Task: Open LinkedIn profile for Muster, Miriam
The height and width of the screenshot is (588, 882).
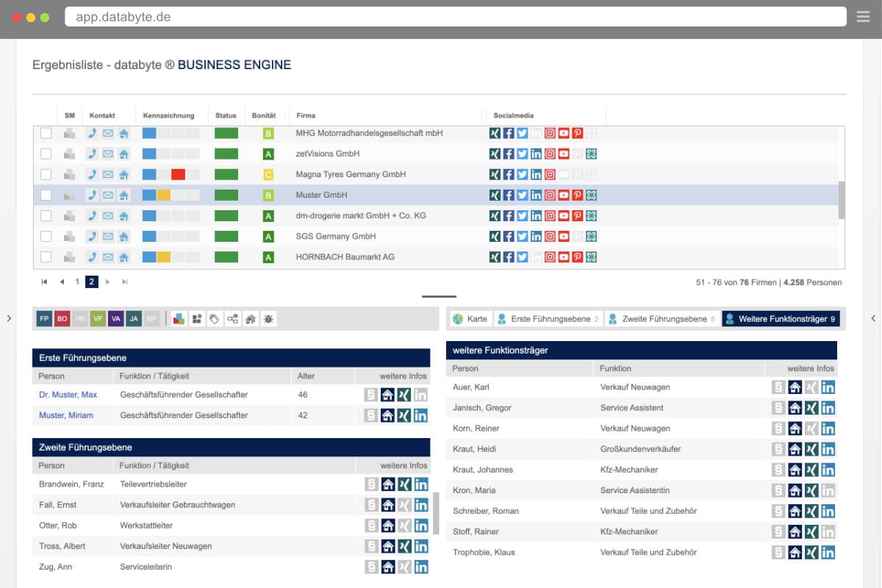Action: (x=421, y=415)
